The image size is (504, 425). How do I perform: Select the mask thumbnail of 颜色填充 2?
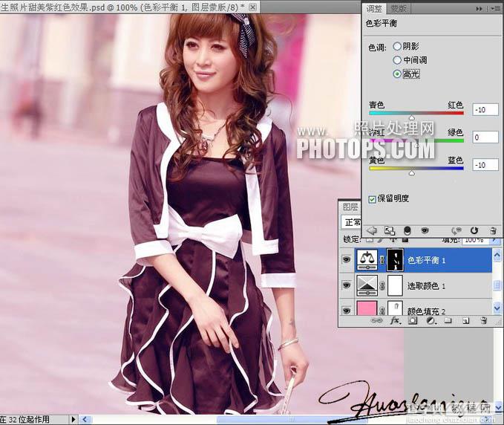pyautogui.click(x=395, y=308)
